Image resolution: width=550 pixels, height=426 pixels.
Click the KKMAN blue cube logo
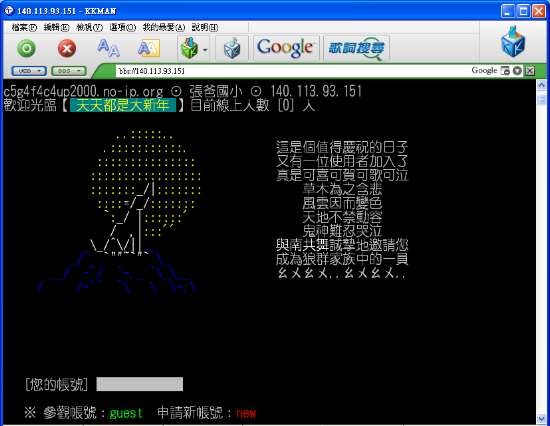513,42
